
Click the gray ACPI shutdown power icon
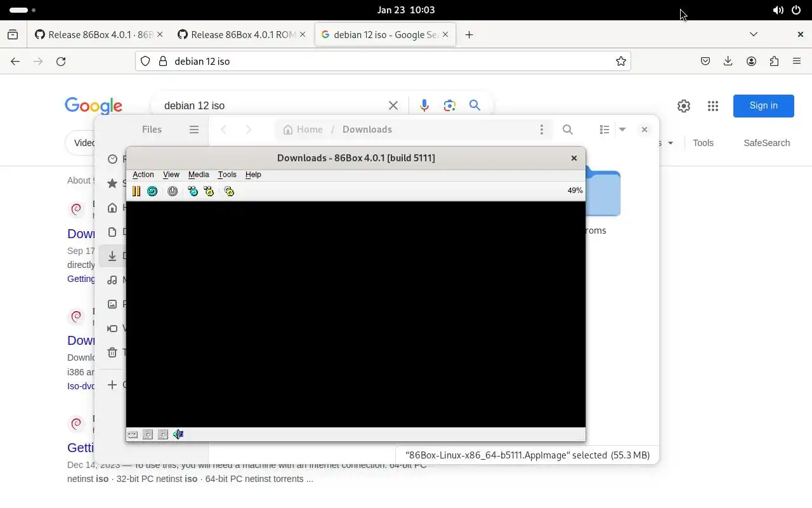(173, 191)
